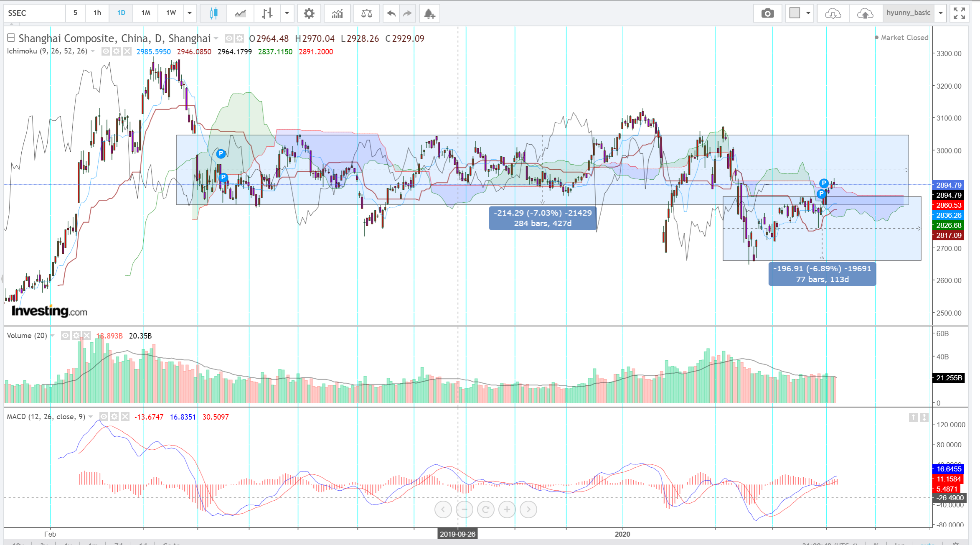
Task: Expand more time intervals dropdown
Action: click(190, 13)
